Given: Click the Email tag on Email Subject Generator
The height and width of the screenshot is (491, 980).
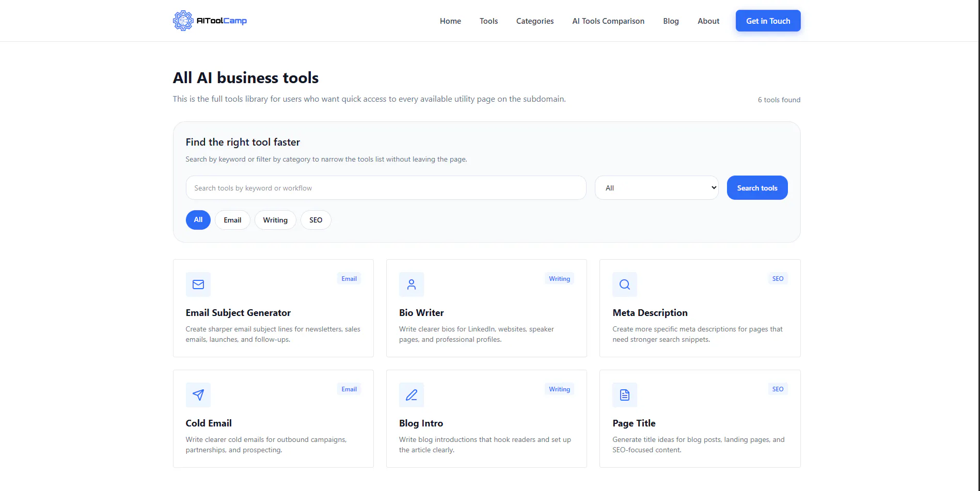Looking at the screenshot, I should click(349, 279).
